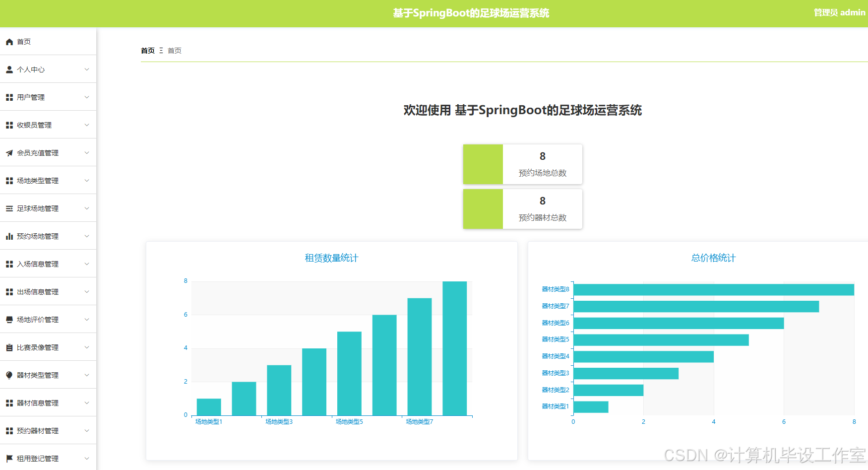Image resolution: width=868 pixels, height=470 pixels.
Task: Click the grid icon for 预约器材管理
Action: click(9, 431)
